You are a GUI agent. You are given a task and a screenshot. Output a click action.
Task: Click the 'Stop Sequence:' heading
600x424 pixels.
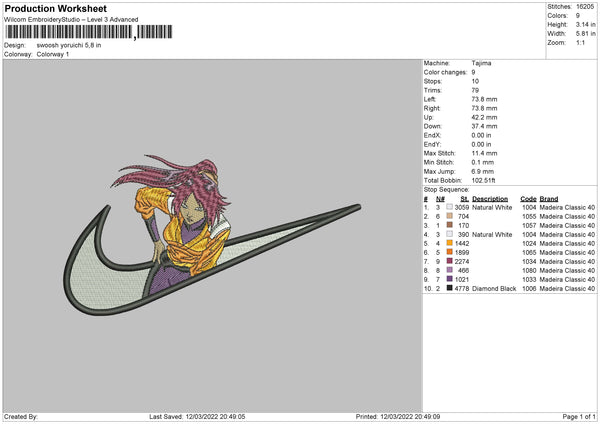[447, 189]
